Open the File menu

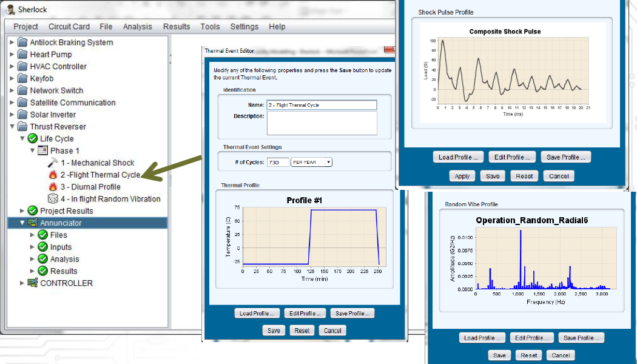[x=106, y=27]
